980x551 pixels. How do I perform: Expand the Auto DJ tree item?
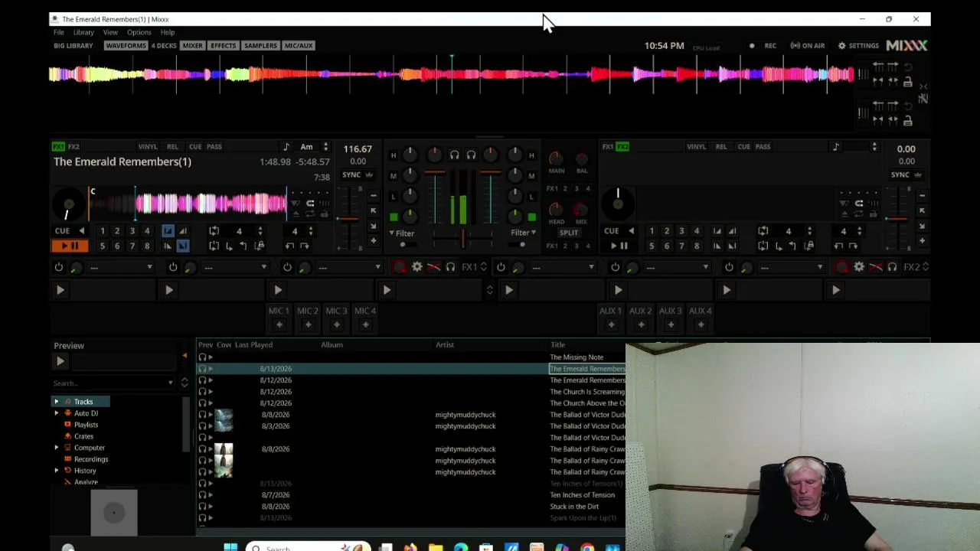[x=56, y=413]
